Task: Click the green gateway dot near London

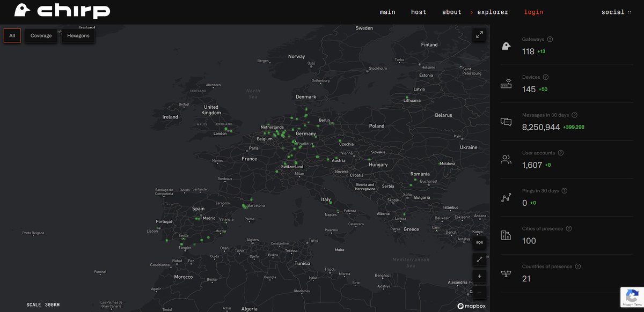Action: pos(225,129)
